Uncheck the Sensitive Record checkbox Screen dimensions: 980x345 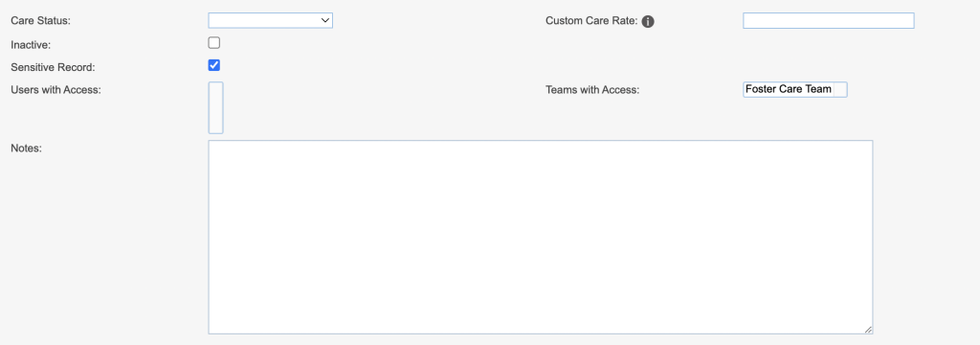click(x=214, y=65)
